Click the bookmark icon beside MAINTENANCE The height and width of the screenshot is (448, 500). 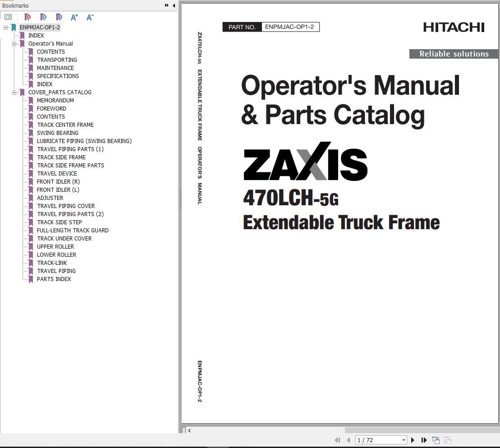click(x=31, y=68)
